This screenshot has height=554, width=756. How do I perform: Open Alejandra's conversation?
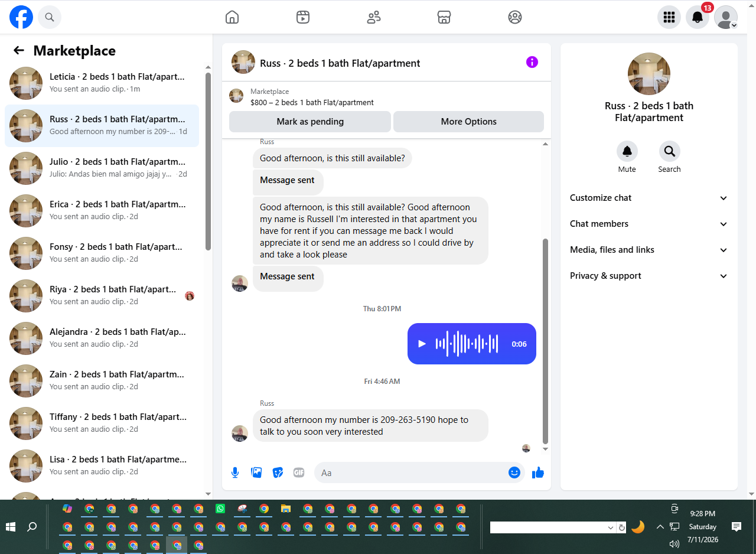(102, 338)
